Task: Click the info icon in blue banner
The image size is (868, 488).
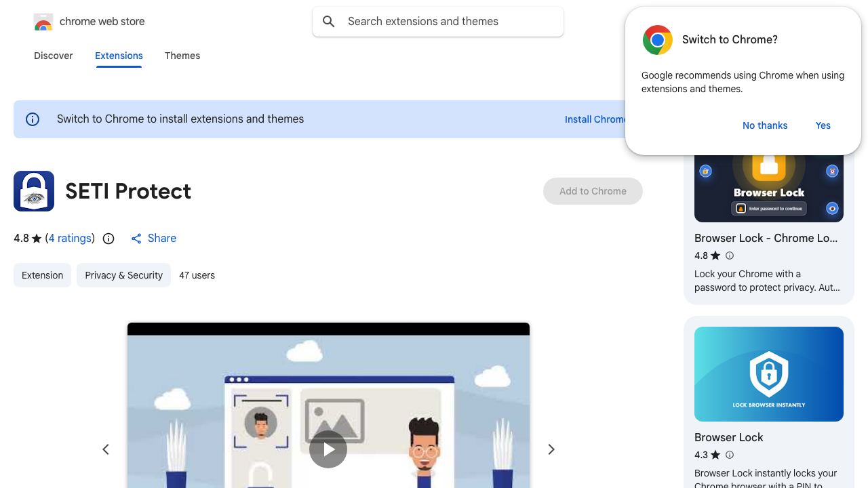Action: point(33,119)
